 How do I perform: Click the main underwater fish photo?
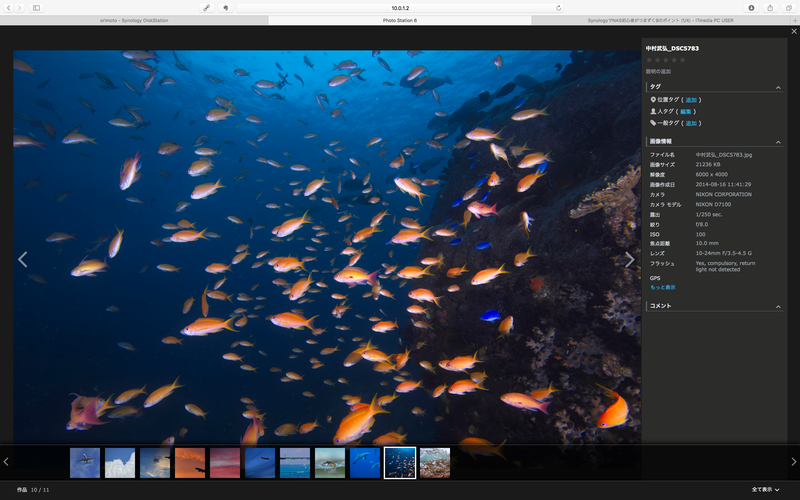pos(327,247)
